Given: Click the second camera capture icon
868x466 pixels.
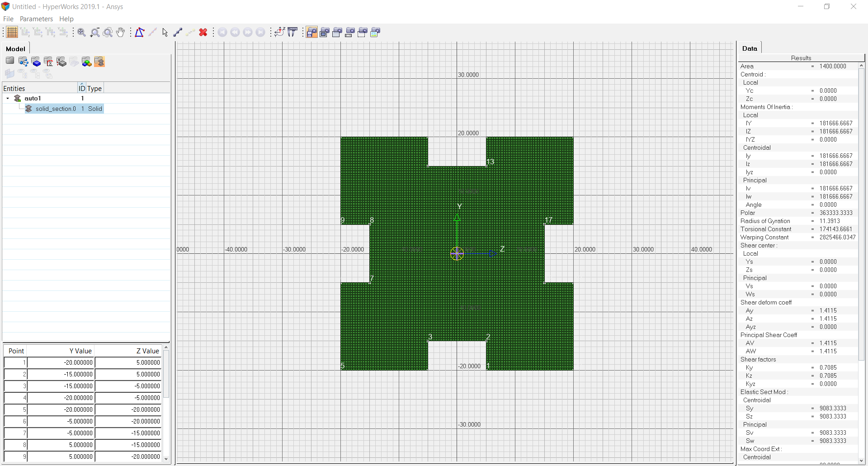Looking at the screenshot, I should (325, 32).
